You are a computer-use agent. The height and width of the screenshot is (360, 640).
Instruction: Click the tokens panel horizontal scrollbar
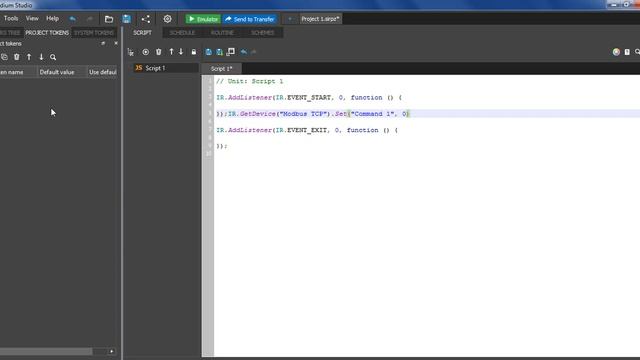tap(46, 351)
